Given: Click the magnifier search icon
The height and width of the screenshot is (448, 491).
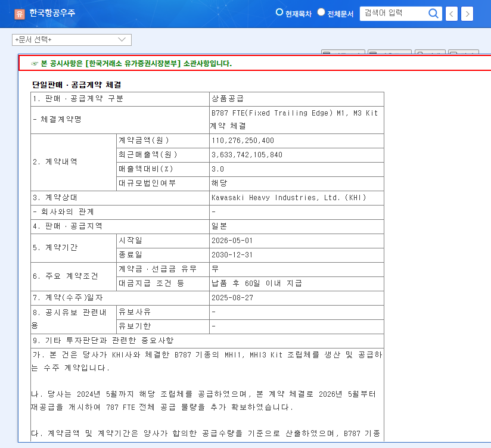Looking at the screenshot, I should (x=433, y=14).
